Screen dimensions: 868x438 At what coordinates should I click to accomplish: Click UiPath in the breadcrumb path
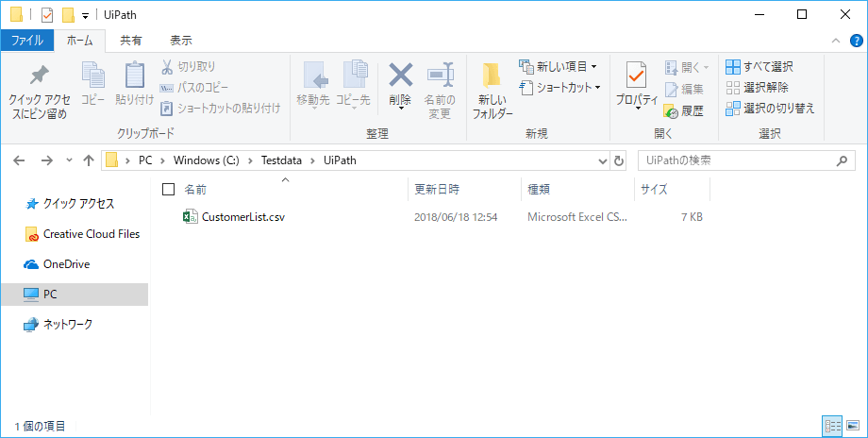point(340,160)
